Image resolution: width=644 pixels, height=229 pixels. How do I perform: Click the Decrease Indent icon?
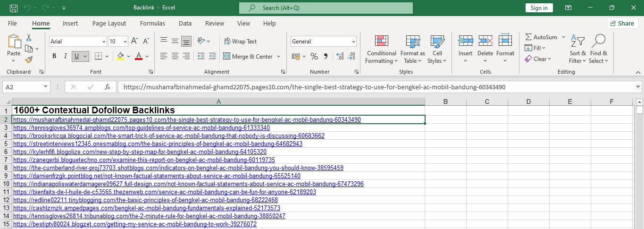click(x=201, y=56)
